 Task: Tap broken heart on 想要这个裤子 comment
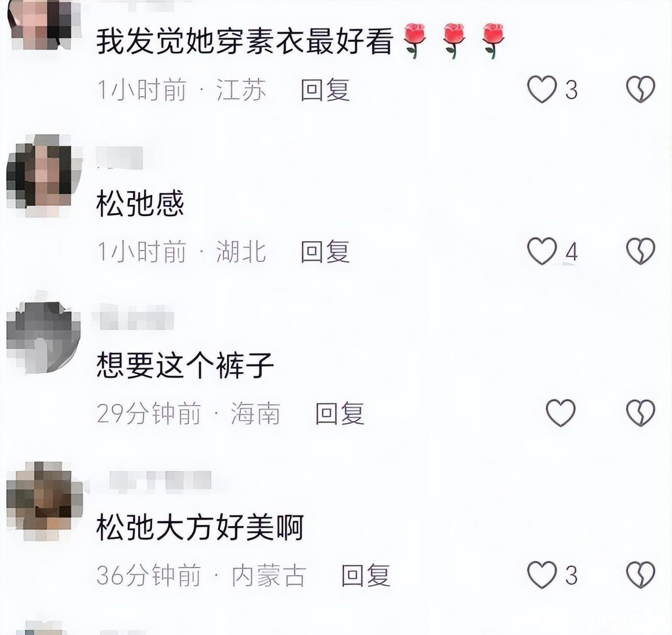[640, 413]
